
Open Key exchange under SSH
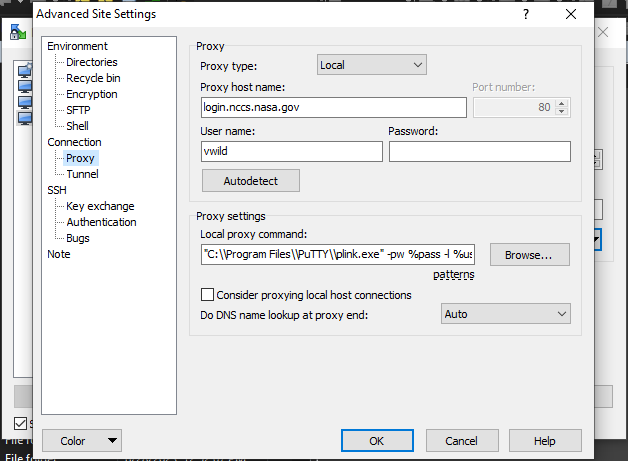(x=100, y=206)
